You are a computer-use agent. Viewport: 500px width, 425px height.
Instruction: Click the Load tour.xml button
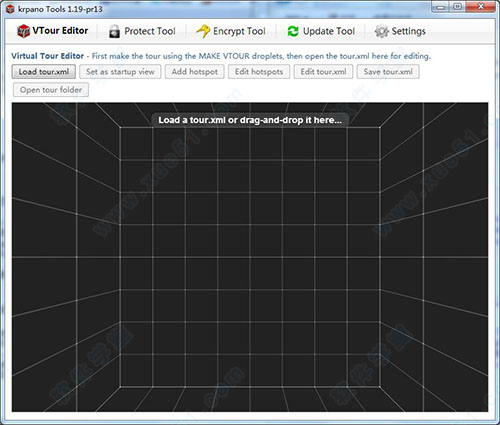click(44, 72)
